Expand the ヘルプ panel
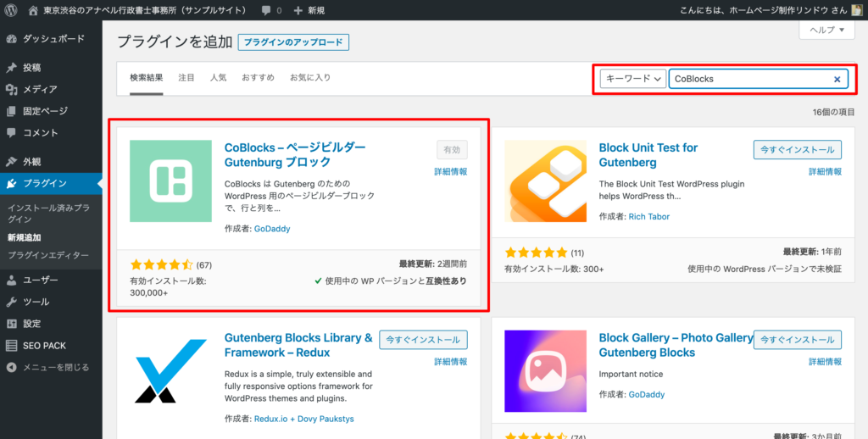The width and height of the screenshot is (868, 439). click(827, 30)
